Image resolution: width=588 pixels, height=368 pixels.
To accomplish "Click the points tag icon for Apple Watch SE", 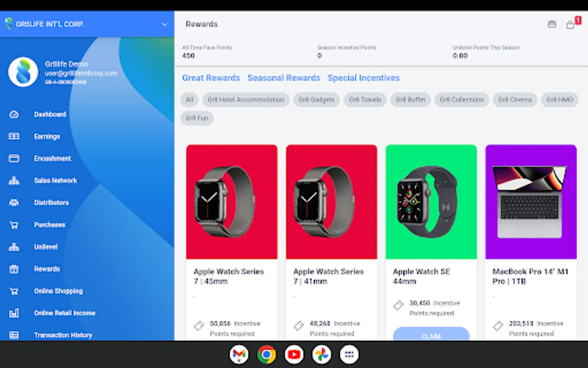I will pos(398,305).
